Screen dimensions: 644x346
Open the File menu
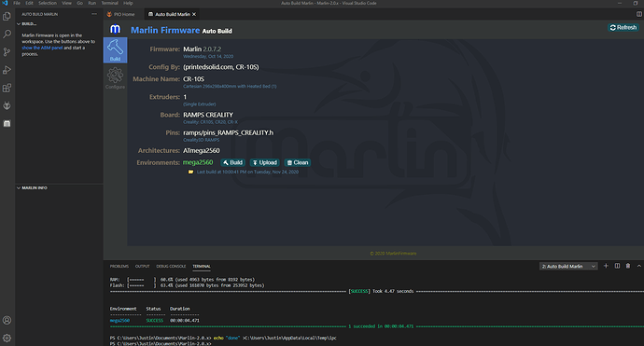(17, 3)
